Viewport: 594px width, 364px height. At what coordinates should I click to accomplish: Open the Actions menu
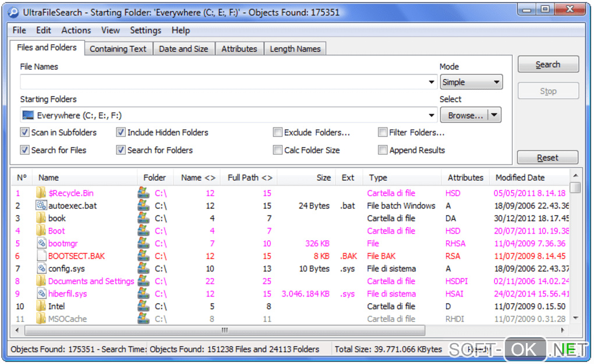76,30
